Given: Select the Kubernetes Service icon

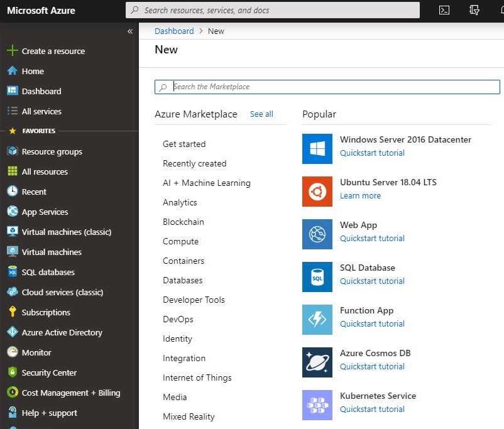Looking at the screenshot, I should click(x=317, y=405).
